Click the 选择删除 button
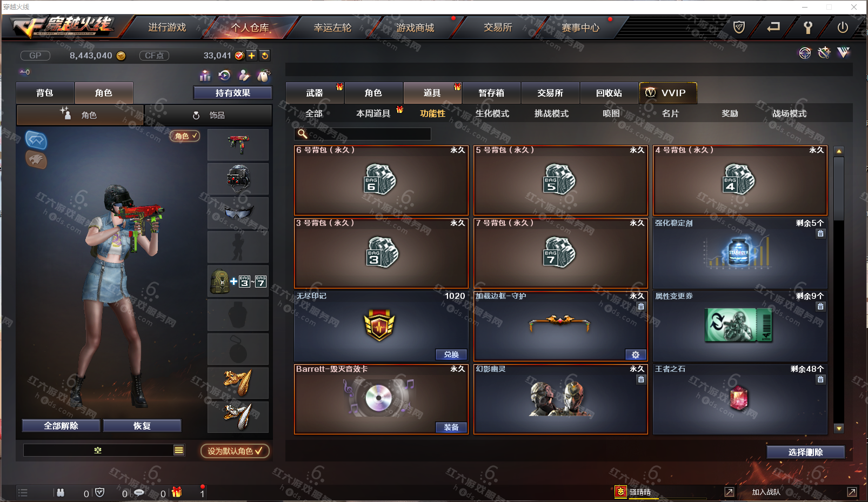The image size is (868, 502). coord(806,452)
